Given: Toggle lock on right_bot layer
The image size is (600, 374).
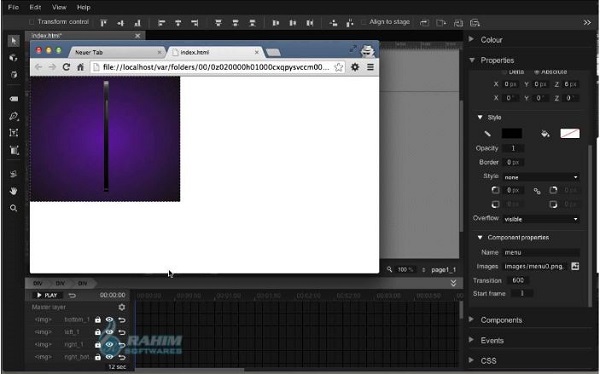Looking at the screenshot, I should click(98, 357).
